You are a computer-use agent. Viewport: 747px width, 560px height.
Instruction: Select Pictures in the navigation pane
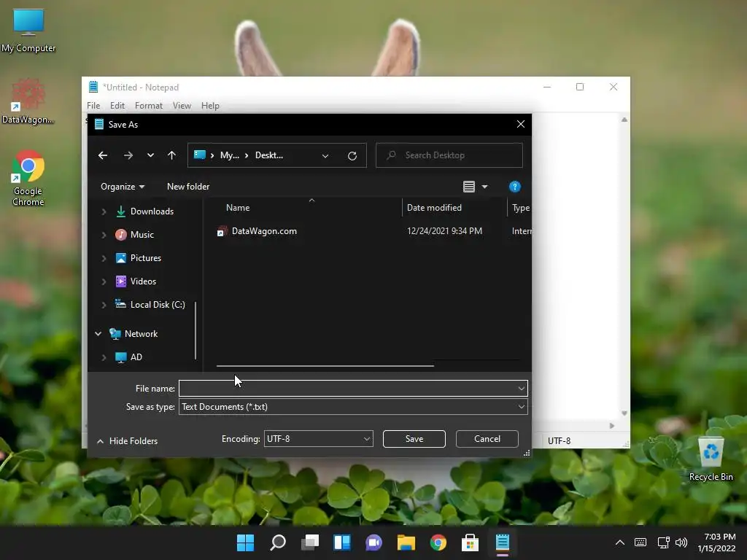point(146,258)
